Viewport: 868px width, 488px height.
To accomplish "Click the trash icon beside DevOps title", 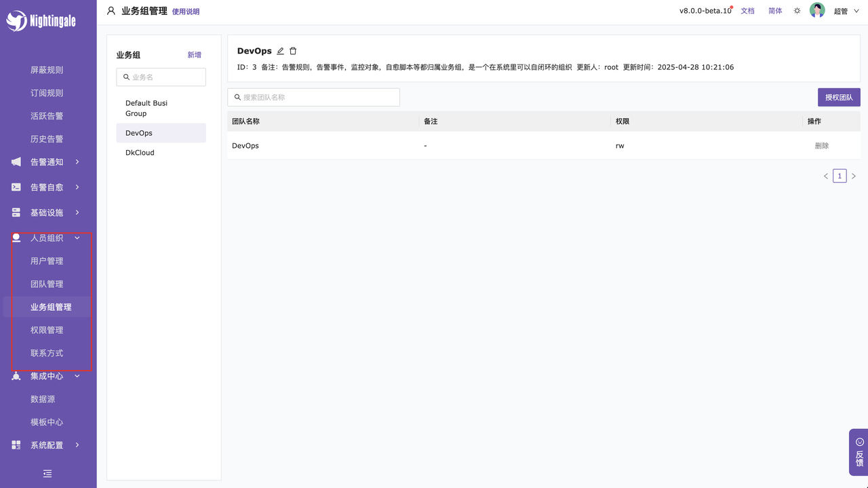I will (x=293, y=51).
